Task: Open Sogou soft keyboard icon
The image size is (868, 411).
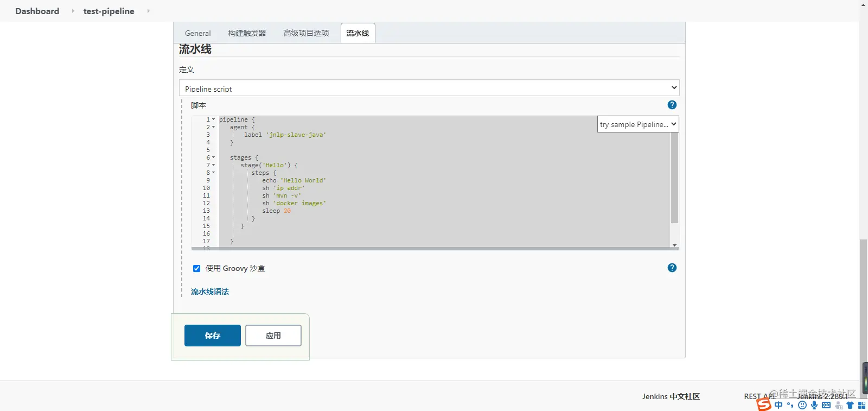Action: point(826,405)
